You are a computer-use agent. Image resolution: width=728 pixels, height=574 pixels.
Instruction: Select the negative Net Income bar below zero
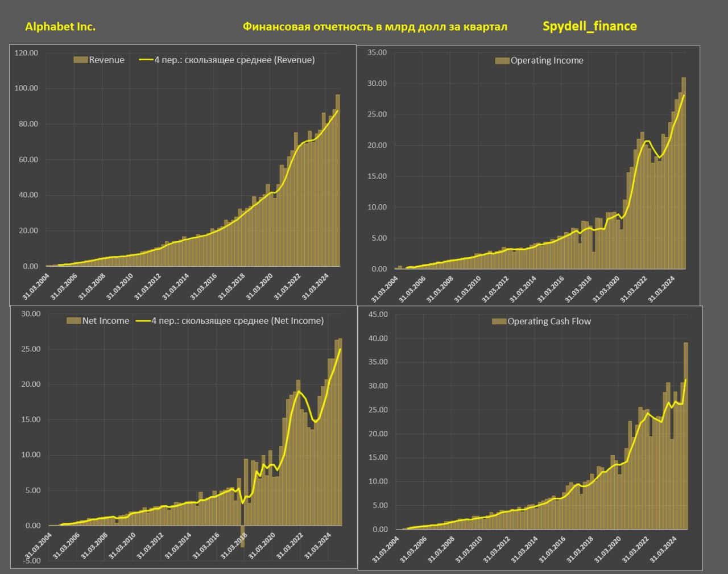242,537
